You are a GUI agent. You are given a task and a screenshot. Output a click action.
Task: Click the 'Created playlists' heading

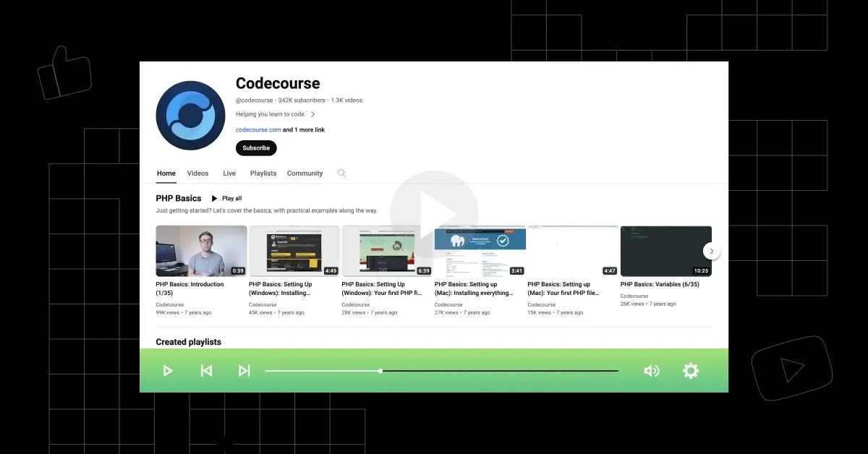point(189,342)
